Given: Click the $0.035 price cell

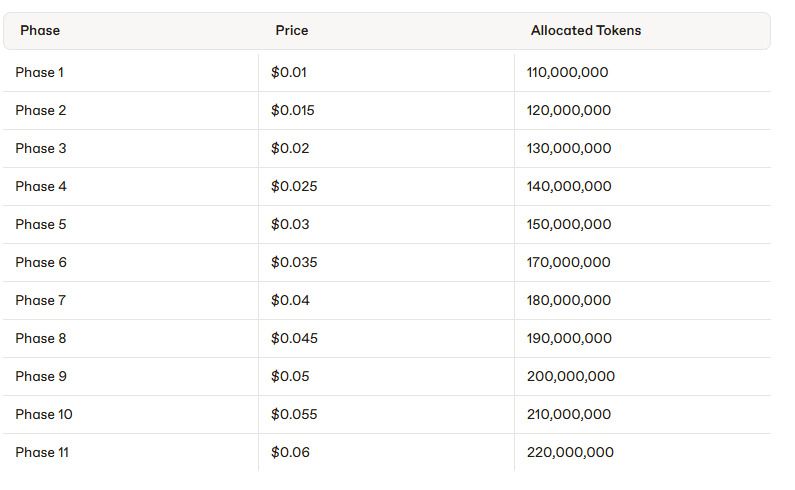Looking at the screenshot, I should point(294,262).
